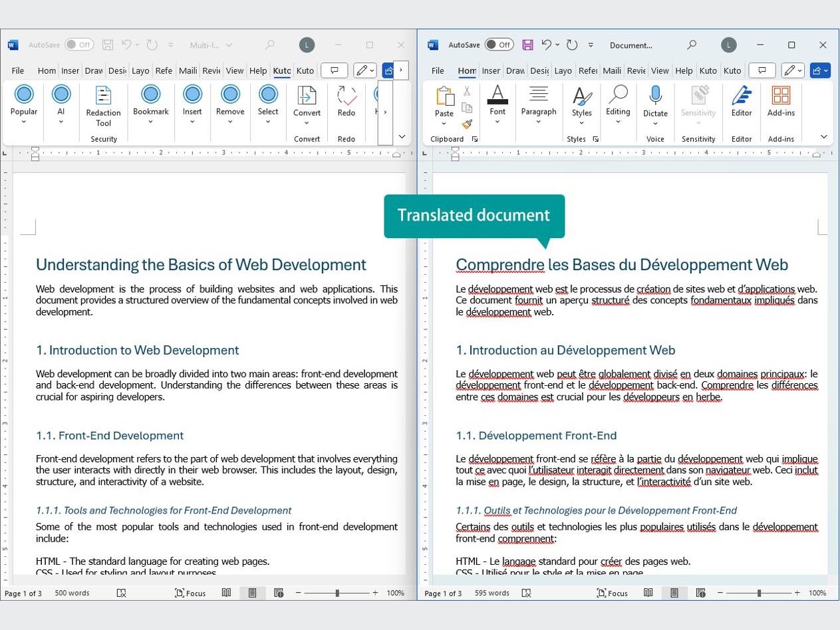Open the Clipboard group dialog launcher
This screenshot has width=840, height=630.
[475, 139]
